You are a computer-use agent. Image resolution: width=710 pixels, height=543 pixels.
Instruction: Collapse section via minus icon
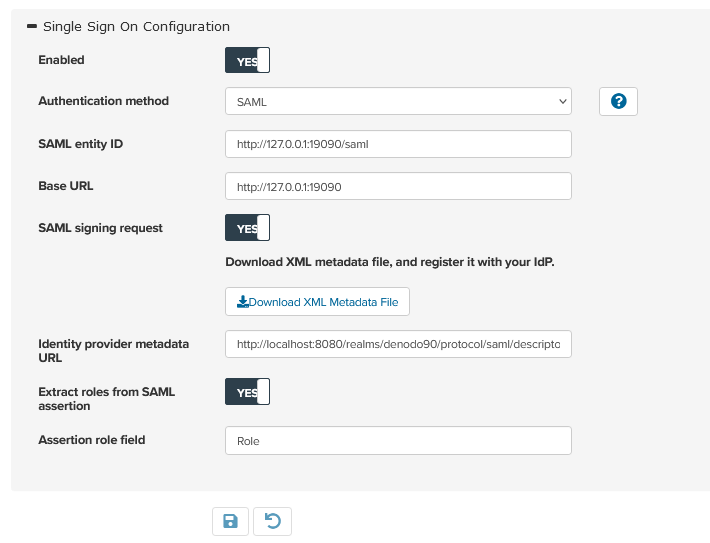tap(32, 26)
